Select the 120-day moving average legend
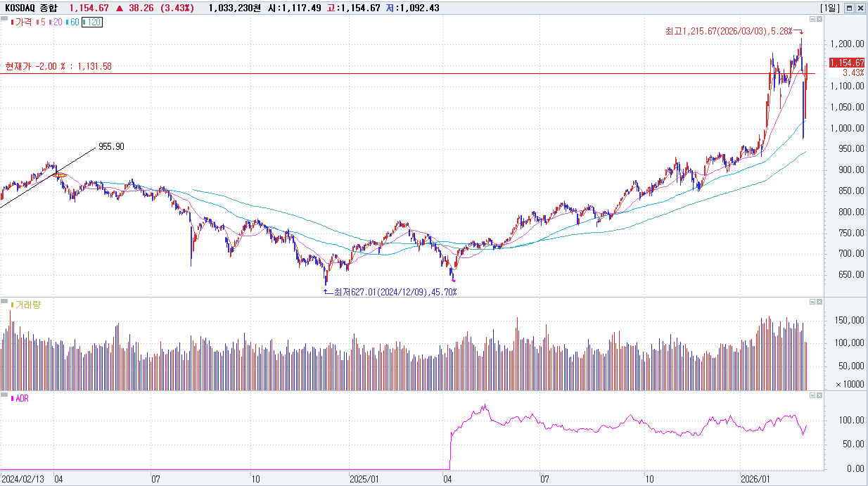Image resolution: width=868 pixels, height=486 pixels. 92,22
